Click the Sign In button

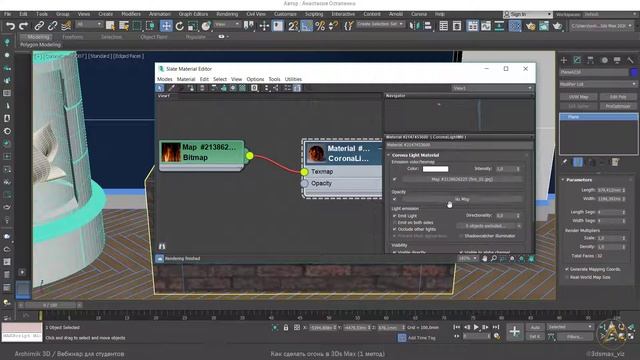528,14
